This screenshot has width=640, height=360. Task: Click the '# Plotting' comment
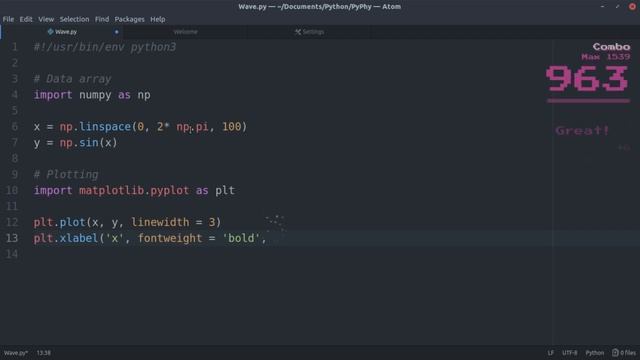coord(66,174)
